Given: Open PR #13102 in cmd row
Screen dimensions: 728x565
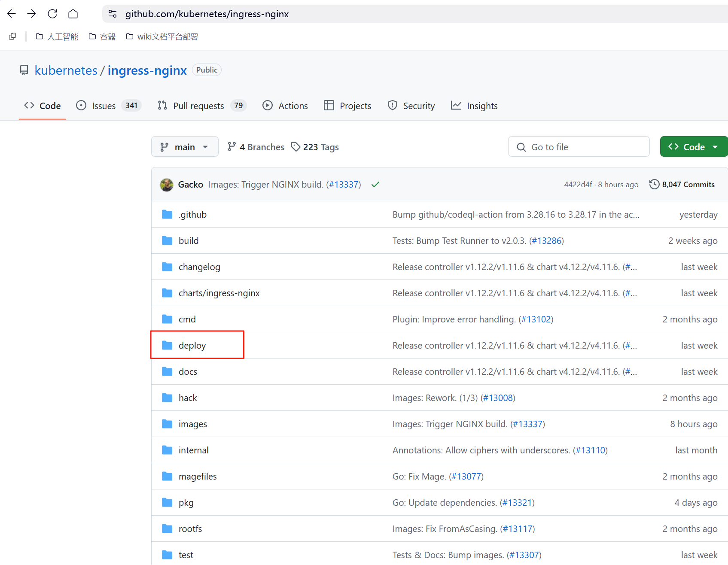Looking at the screenshot, I should (x=536, y=319).
